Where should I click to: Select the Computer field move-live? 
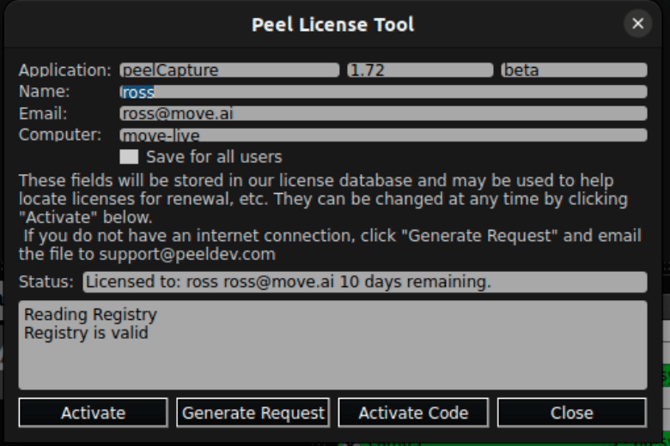tap(383, 135)
